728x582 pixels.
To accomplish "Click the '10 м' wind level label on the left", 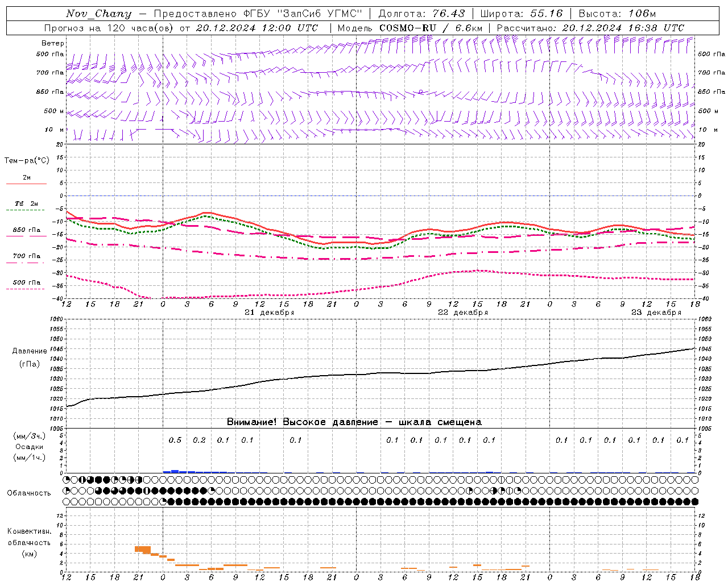I will coord(55,130).
